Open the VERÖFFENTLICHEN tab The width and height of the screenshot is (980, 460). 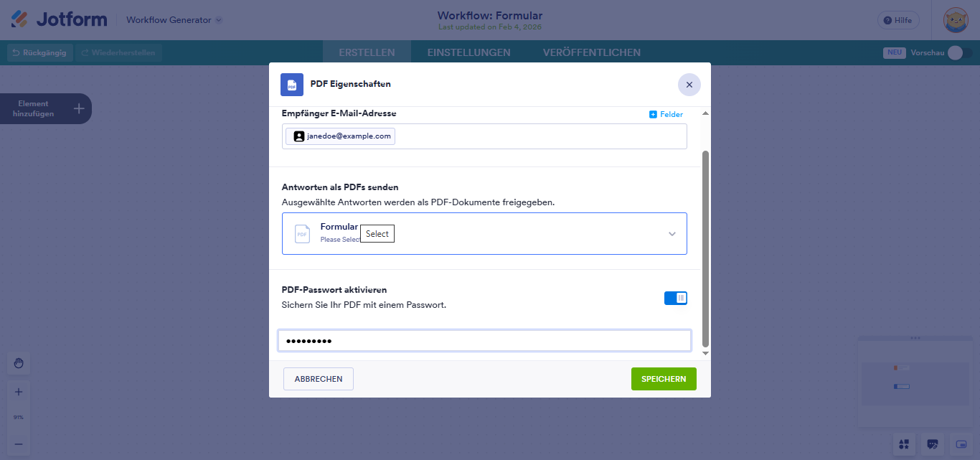[592, 52]
